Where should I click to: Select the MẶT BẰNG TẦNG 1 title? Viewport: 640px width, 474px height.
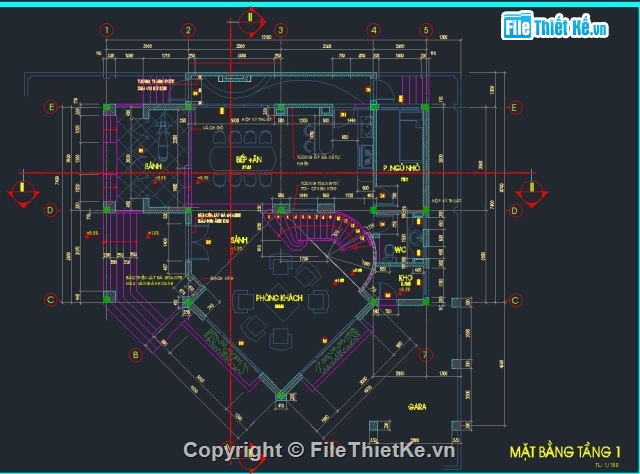[565, 452]
